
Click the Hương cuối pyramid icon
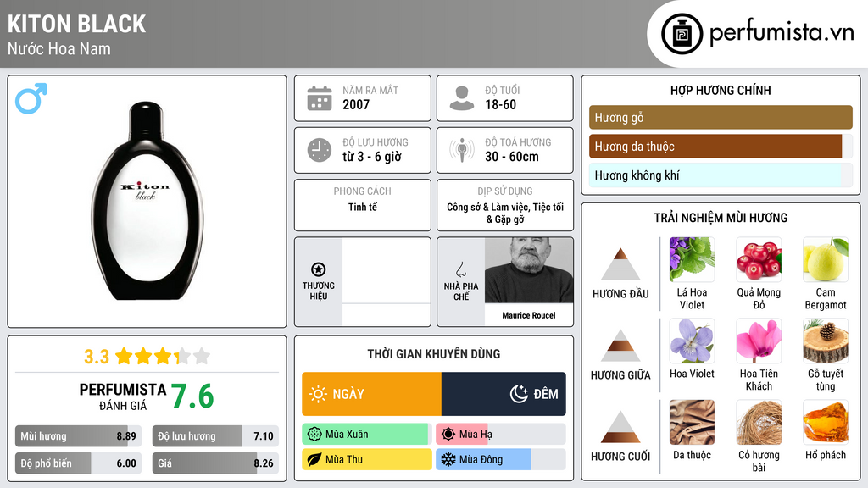[620, 427]
